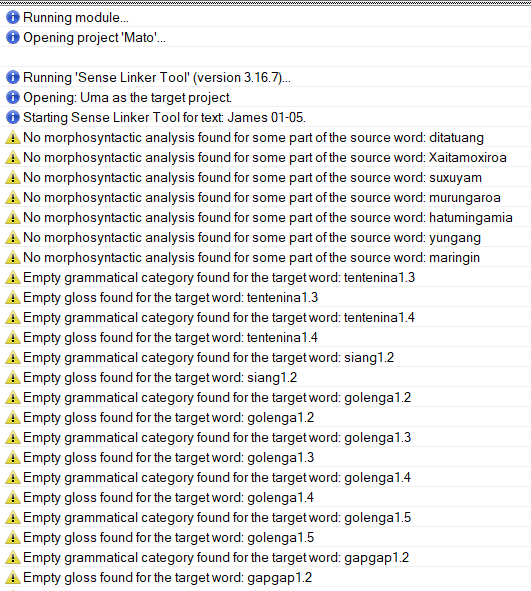This screenshot has width=531, height=591.
Task: Click warning icon for empty grammatical category golenga1.2
Action: coord(13,397)
